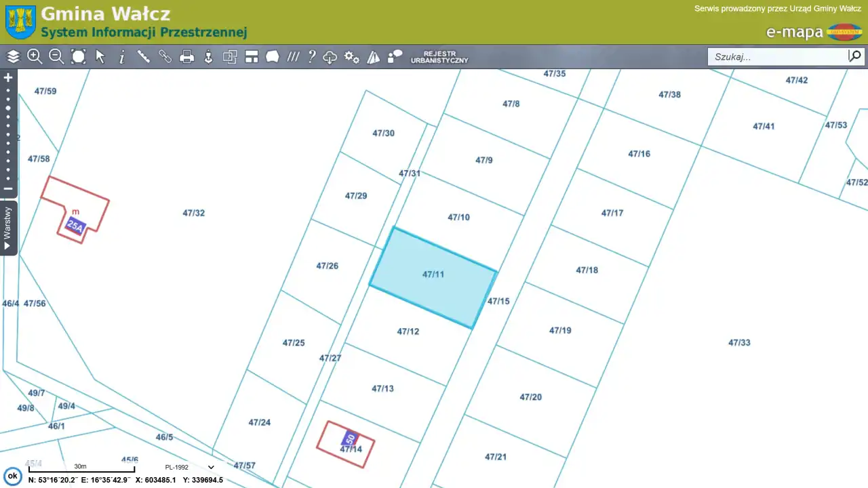Image resolution: width=868 pixels, height=488 pixels.
Task: Click the print map icon
Action: 187,57
